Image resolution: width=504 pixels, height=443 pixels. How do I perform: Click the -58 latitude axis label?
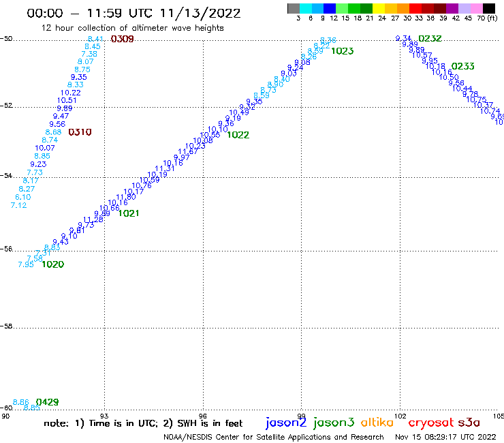[6, 326]
